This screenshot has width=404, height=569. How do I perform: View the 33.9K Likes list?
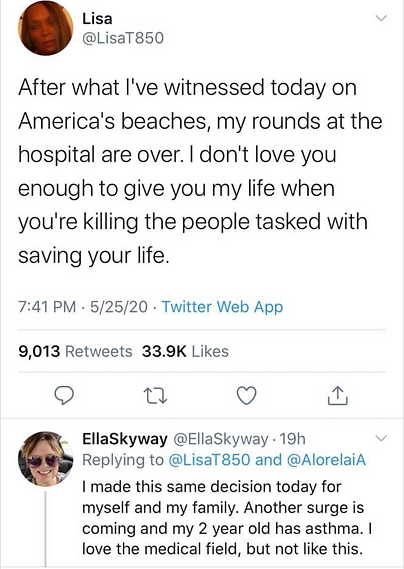(185, 351)
